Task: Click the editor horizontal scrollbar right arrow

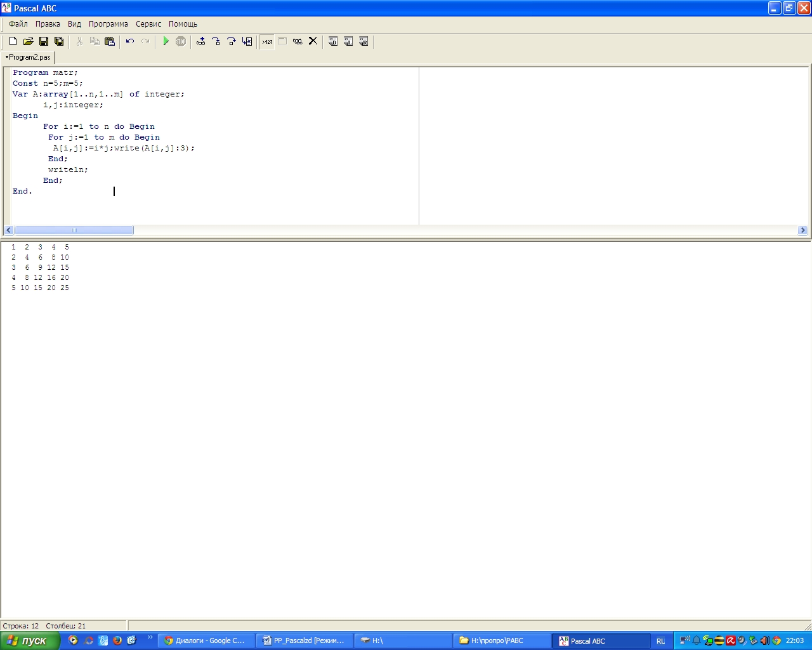Action: tap(802, 230)
